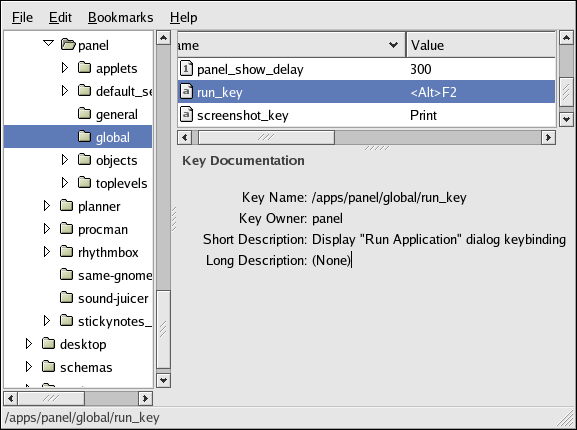The height and width of the screenshot is (430, 577).
Task: Collapse the panel tree node
Action: coord(49,44)
